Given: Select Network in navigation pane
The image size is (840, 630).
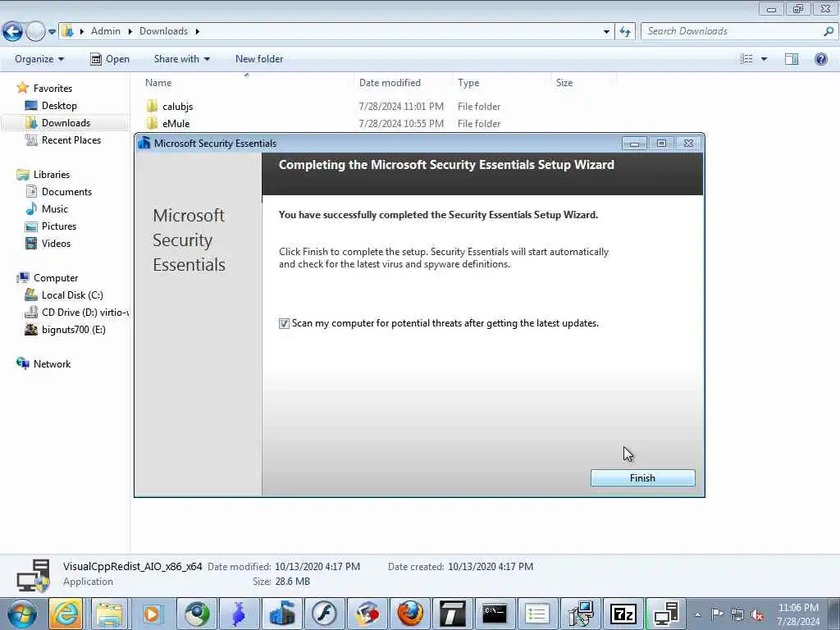Looking at the screenshot, I should (52, 363).
